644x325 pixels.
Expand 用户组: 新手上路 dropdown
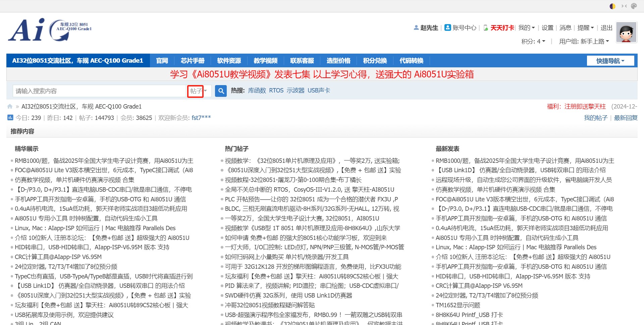click(x=584, y=42)
